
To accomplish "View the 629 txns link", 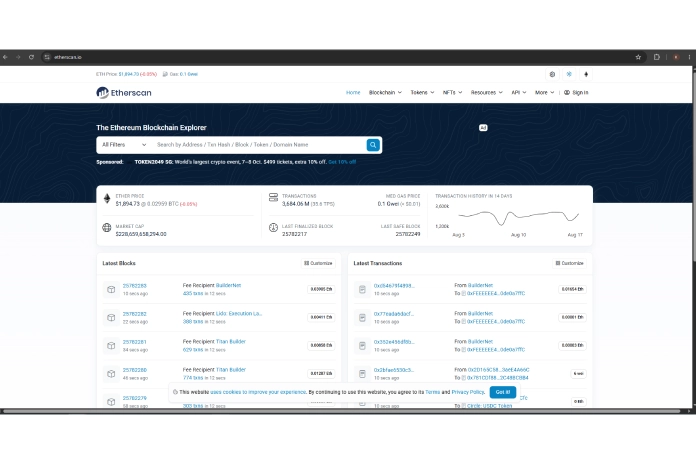I will click(x=193, y=350).
